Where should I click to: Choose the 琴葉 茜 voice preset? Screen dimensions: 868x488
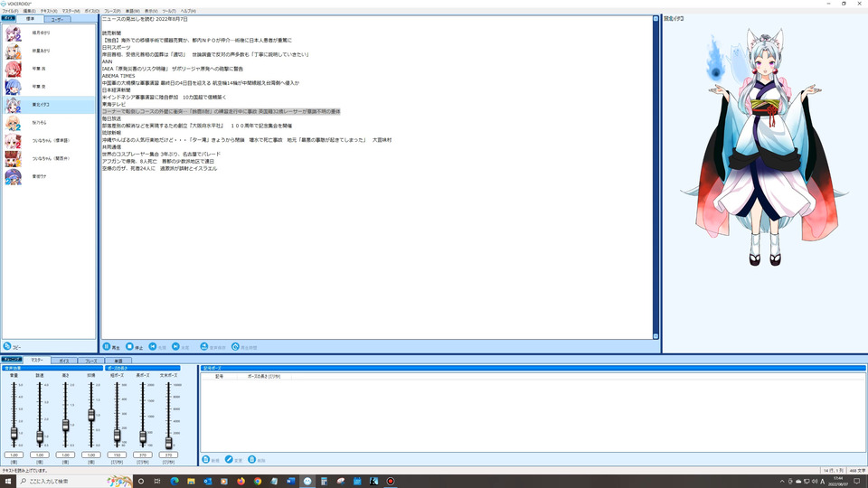[x=14, y=70]
